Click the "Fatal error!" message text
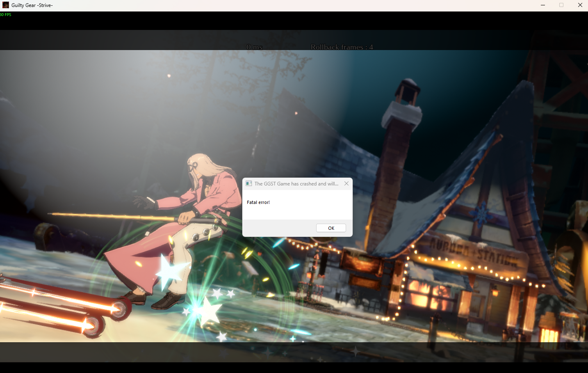588x373 pixels. tap(258, 202)
